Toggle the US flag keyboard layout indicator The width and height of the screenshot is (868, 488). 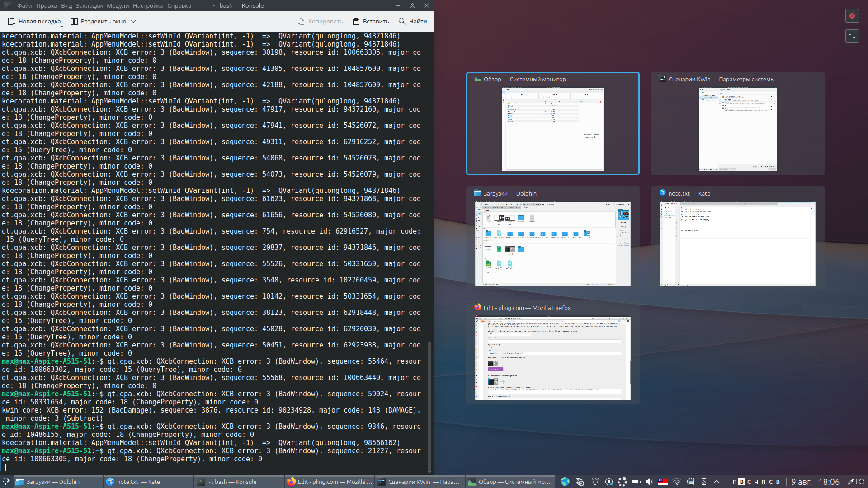(x=663, y=482)
